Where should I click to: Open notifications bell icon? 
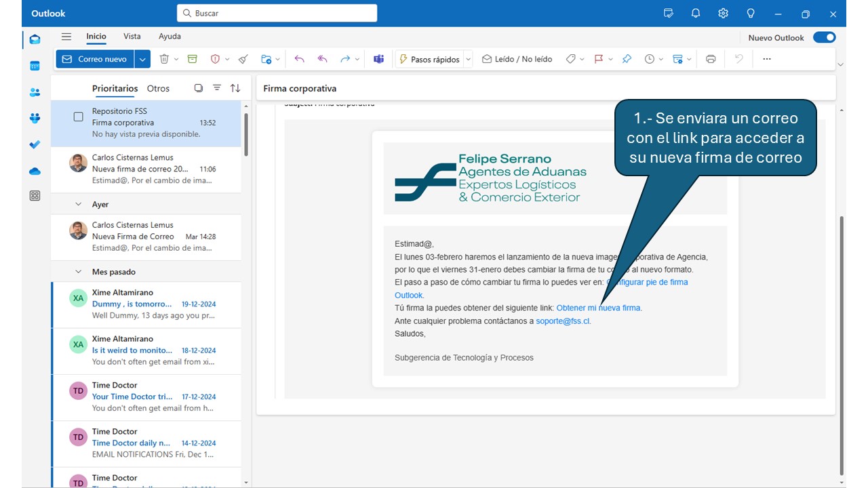[696, 13]
